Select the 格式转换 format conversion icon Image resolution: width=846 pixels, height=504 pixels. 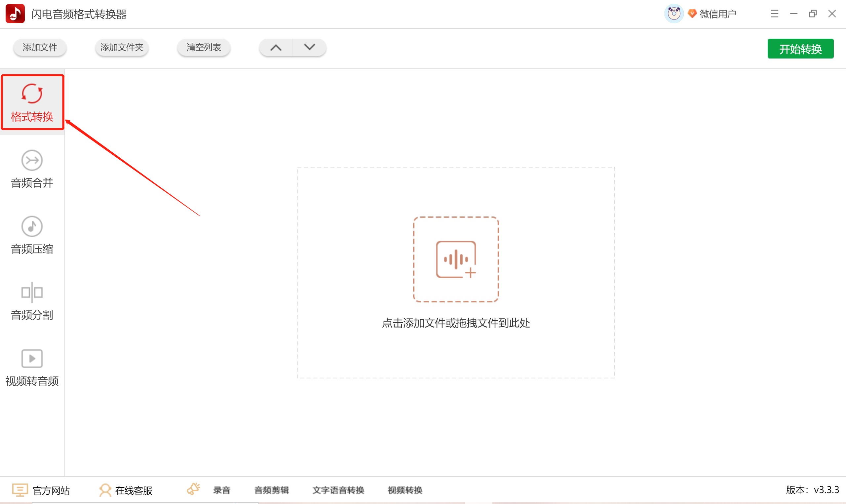[32, 94]
